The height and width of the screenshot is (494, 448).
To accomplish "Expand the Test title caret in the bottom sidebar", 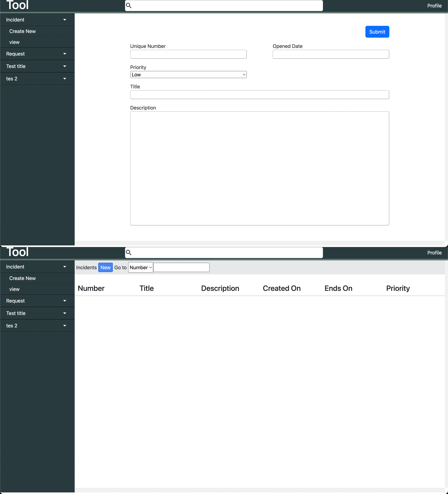I will pyautogui.click(x=65, y=313).
